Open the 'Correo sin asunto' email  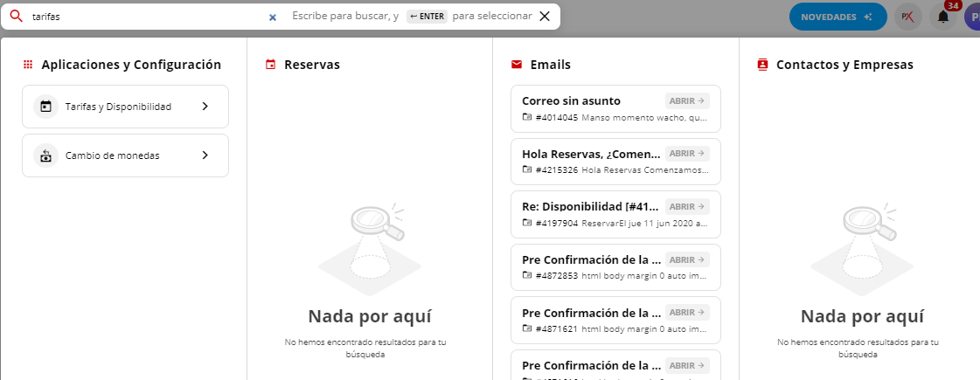[687, 100]
